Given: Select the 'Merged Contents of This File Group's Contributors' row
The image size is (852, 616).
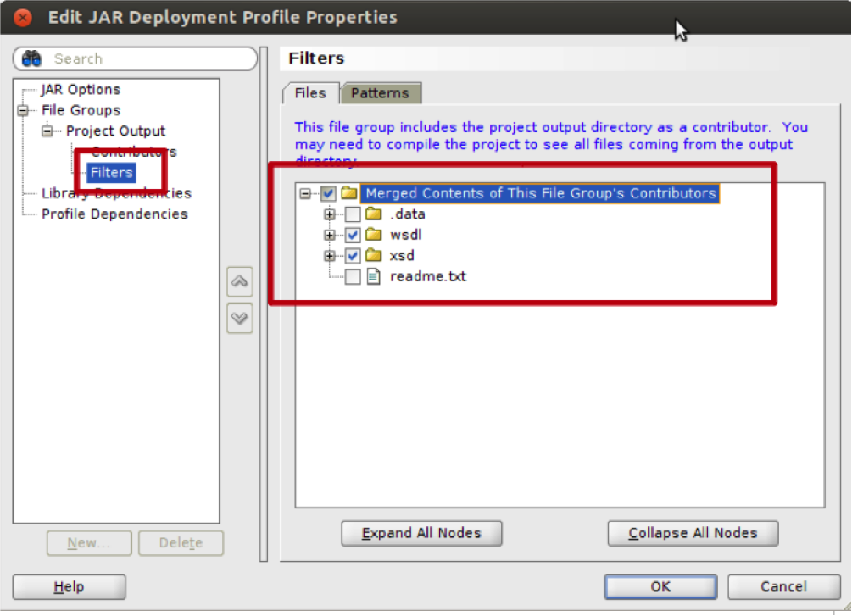Looking at the screenshot, I should click(541, 193).
